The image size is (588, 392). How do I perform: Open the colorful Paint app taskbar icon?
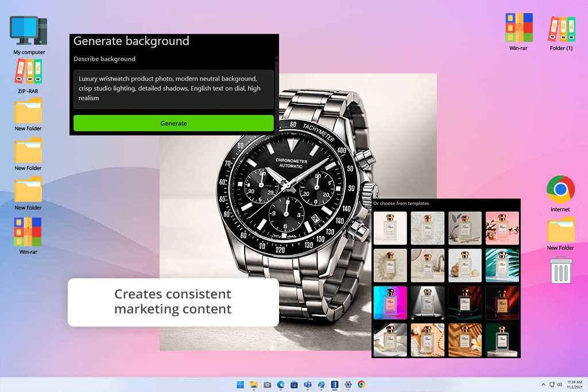click(x=322, y=385)
